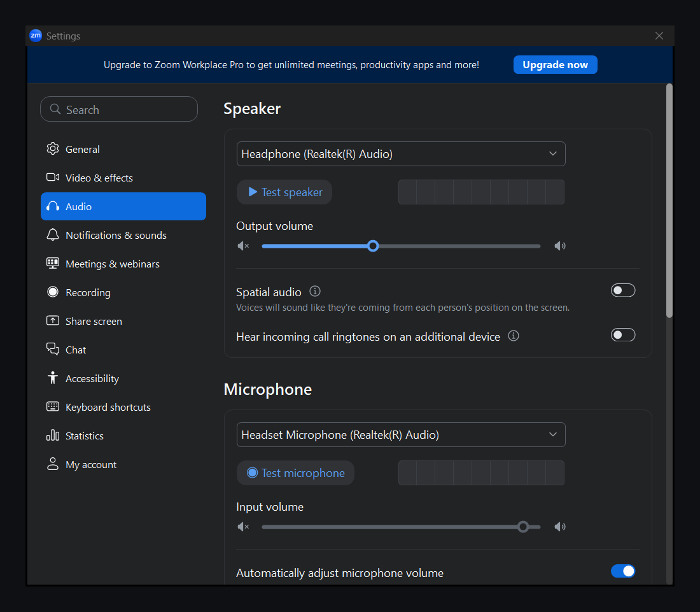Expand the Headset Microphone device dropdown
Screen dimensions: 700x612
click(x=401, y=435)
